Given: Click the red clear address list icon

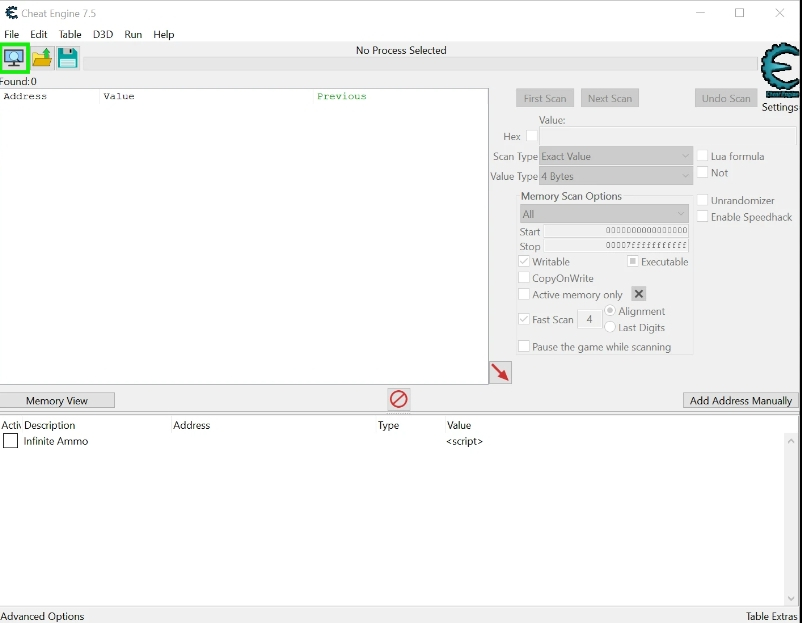Looking at the screenshot, I should click(398, 399).
